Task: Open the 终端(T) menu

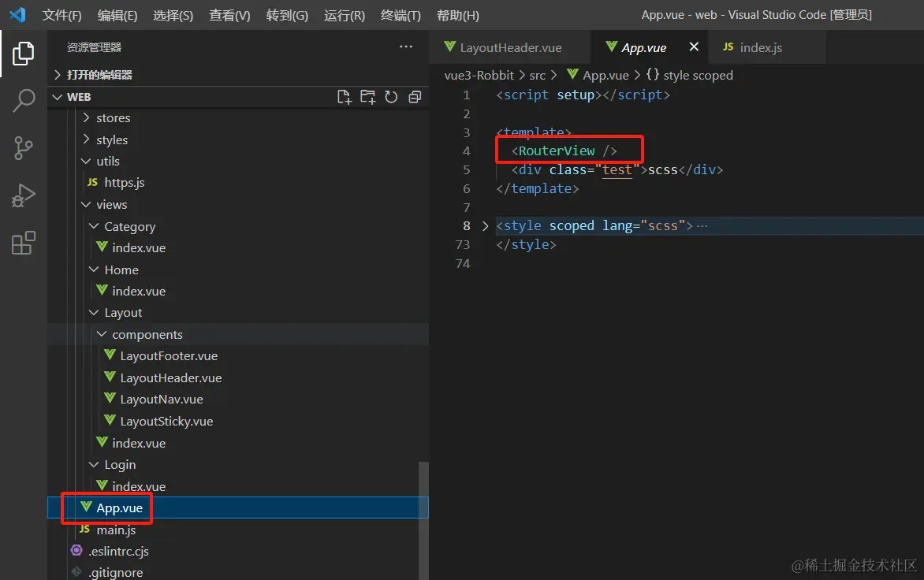Action: 401,15
